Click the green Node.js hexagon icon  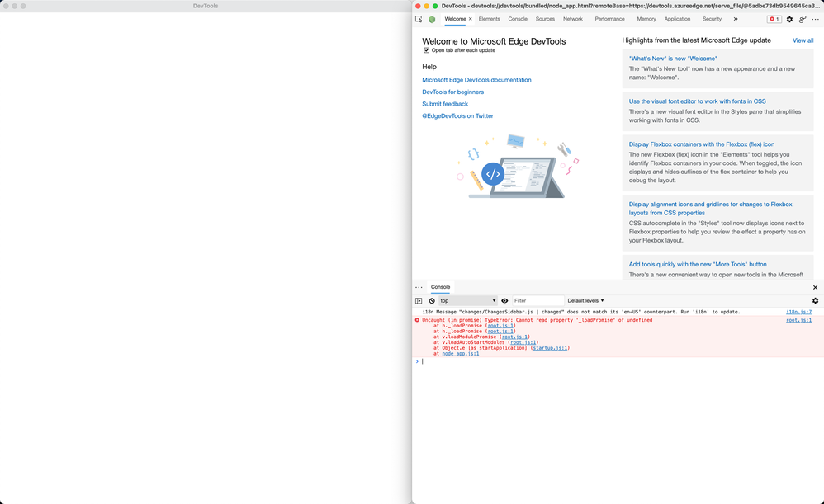tap(432, 20)
